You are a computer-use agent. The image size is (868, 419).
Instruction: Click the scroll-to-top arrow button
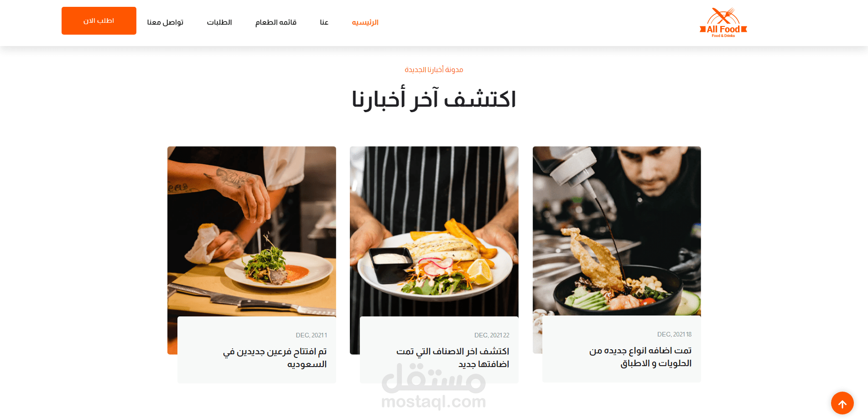tap(842, 403)
